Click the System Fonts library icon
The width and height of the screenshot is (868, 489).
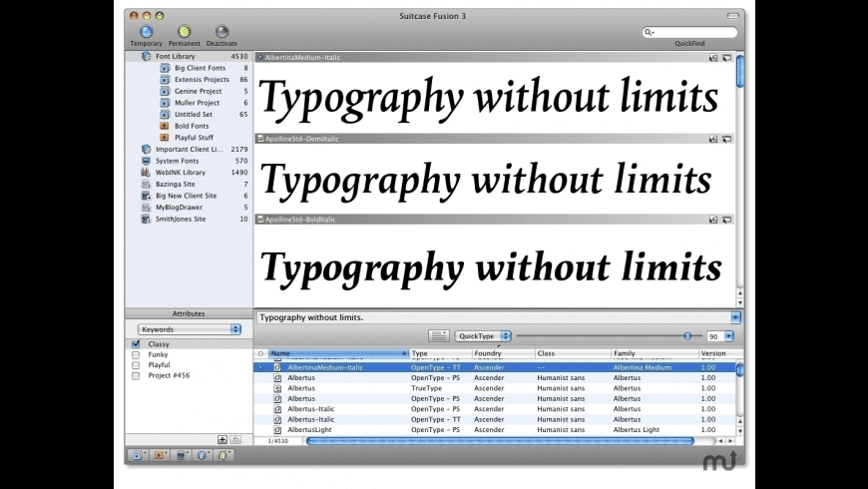click(x=146, y=161)
